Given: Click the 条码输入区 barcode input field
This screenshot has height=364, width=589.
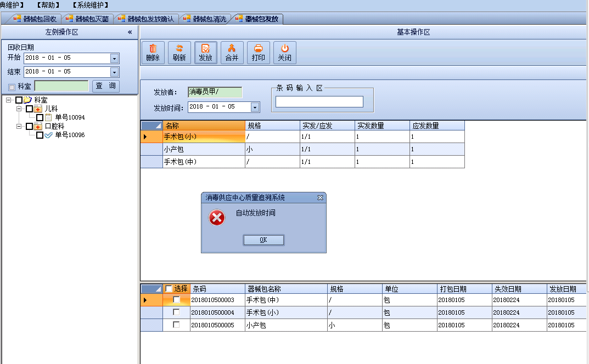Looking at the screenshot, I should click(319, 102).
